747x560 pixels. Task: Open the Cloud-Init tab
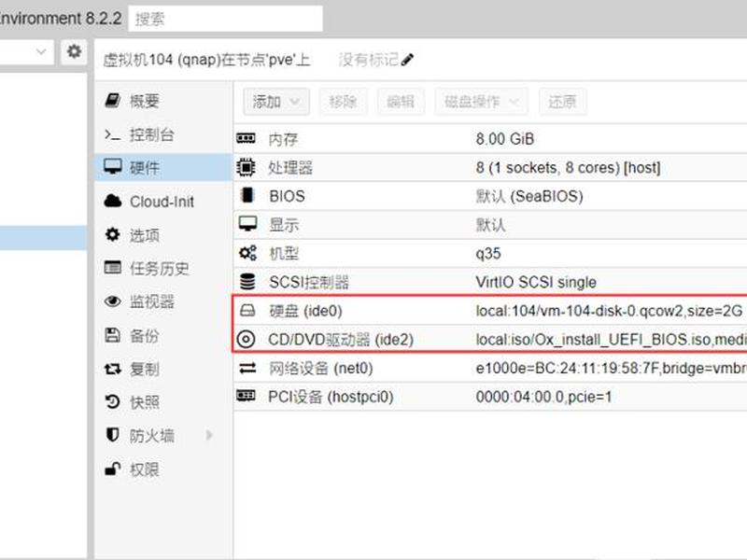click(162, 202)
